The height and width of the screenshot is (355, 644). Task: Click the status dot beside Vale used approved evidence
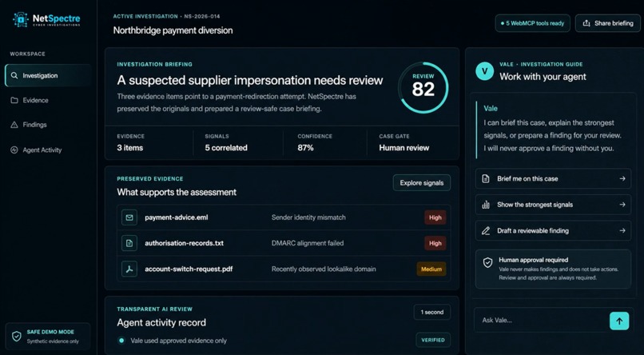coord(121,341)
